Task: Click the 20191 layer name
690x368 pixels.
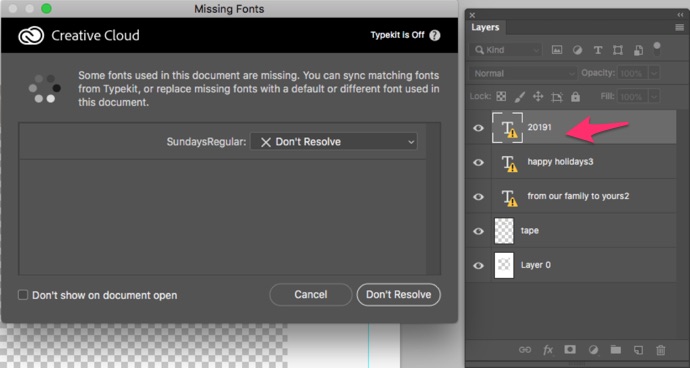Action: pos(540,127)
